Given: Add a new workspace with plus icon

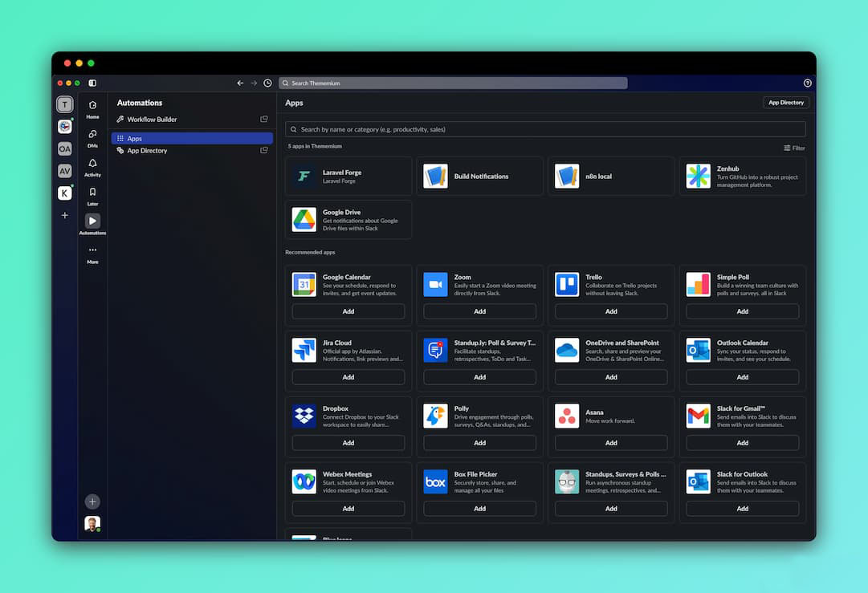Looking at the screenshot, I should [65, 215].
